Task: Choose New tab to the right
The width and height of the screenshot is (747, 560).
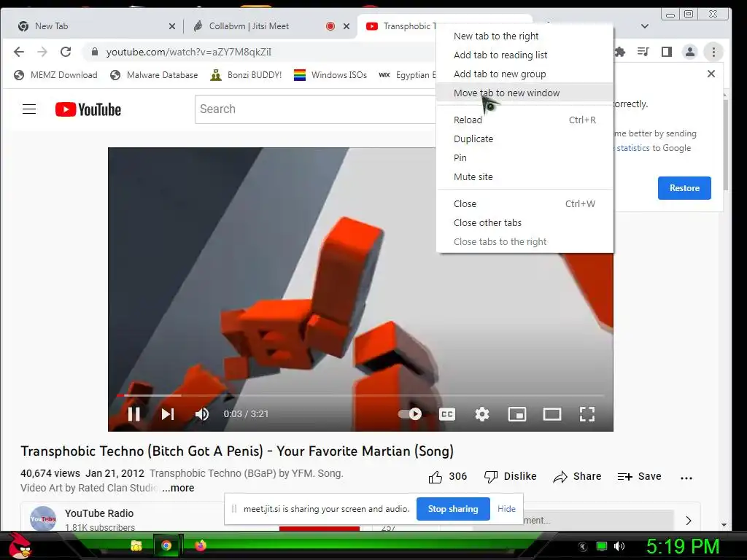Action: [525, 36]
